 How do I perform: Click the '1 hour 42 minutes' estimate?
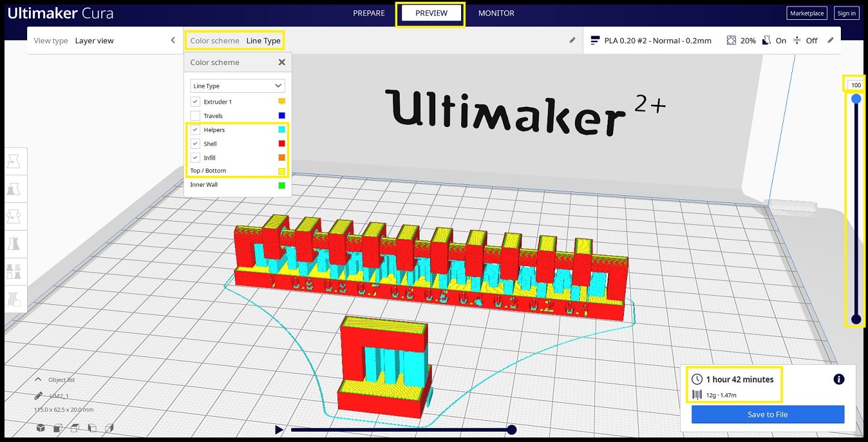pyautogui.click(x=740, y=379)
